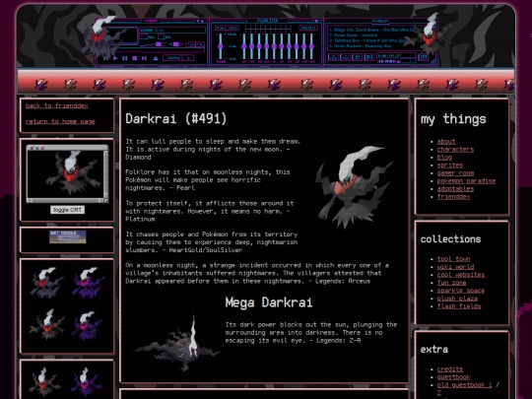Viewport: 532px width, 399px height.
Task: Click the large Darkrai artwork in the article
Action: 355,187
